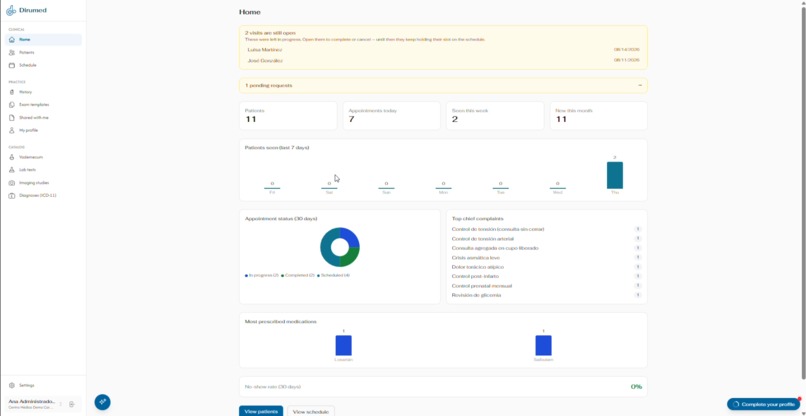Click the New this month card
The image size is (806, 416).
point(598,116)
